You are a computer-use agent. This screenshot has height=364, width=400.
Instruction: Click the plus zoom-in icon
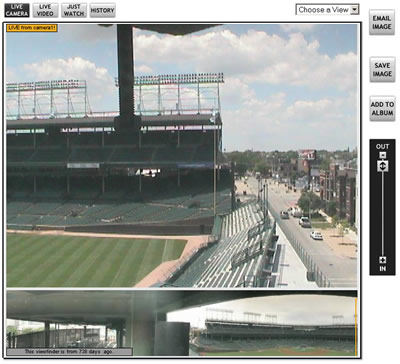[x=383, y=260]
